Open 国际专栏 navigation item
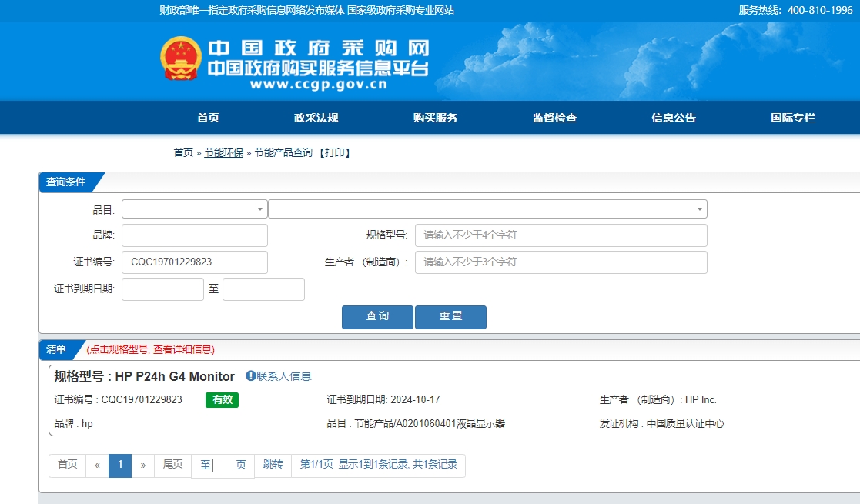The width and height of the screenshot is (860, 504). 792,118
